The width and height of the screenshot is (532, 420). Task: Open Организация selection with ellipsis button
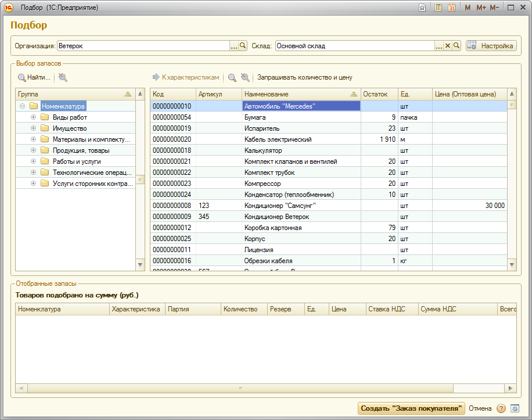click(x=234, y=46)
